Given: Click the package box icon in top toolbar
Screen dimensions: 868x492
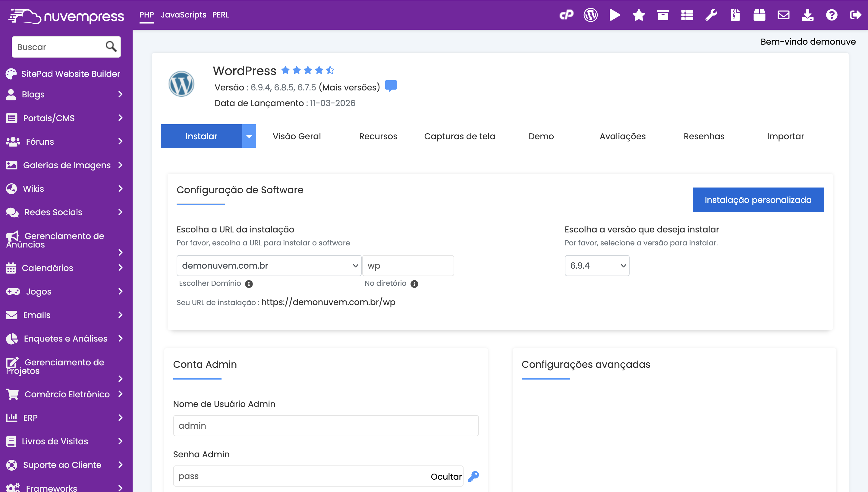Looking at the screenshot, I should (x=759, y=15).
